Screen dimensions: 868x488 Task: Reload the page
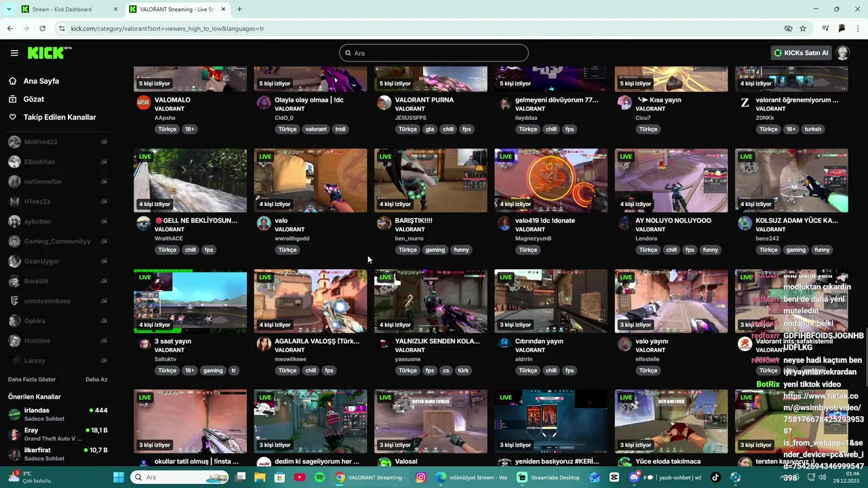(43, 28)
